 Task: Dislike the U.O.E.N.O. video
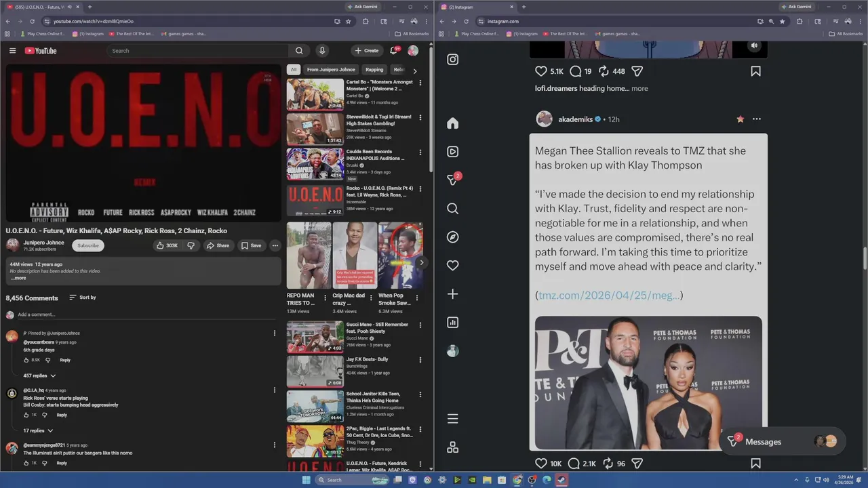[x=191, y=245]
